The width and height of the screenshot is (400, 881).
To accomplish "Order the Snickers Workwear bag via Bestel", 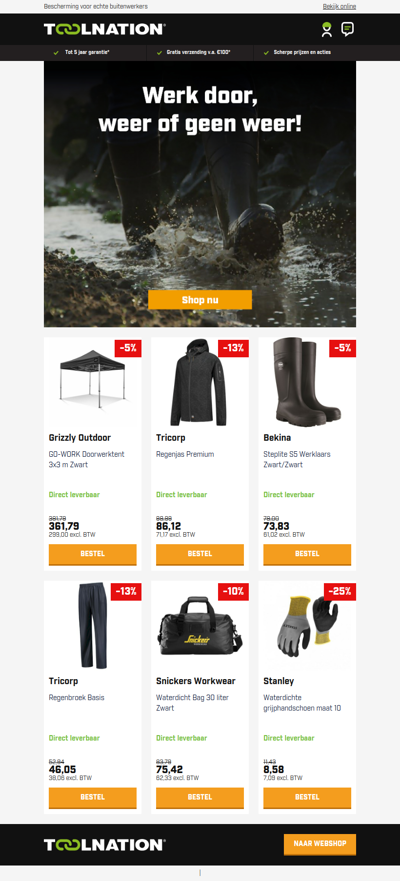I will click(x=200, y=797).
